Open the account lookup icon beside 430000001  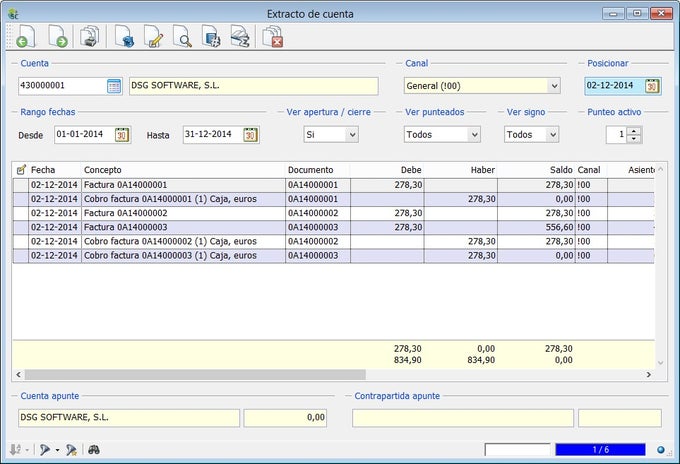114,86
